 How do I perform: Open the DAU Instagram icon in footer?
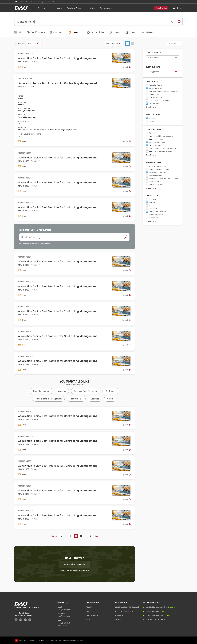click(x=25, y=620)
